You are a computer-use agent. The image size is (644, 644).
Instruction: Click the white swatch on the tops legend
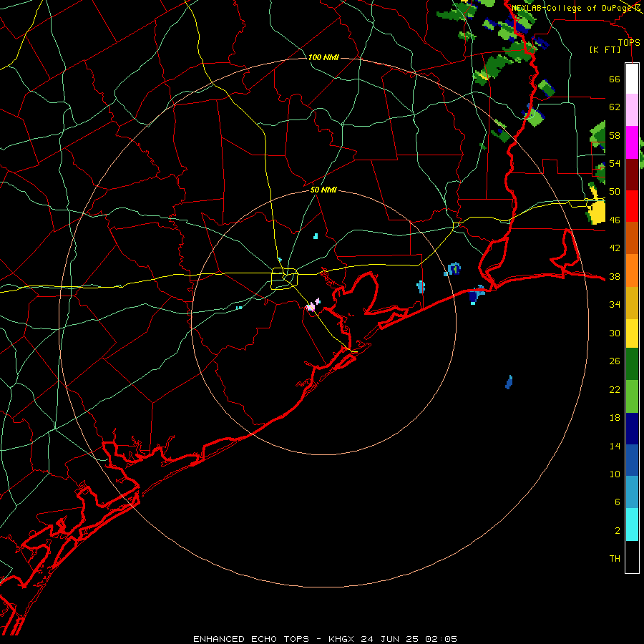pyautogui.click(x=632, y=79)
